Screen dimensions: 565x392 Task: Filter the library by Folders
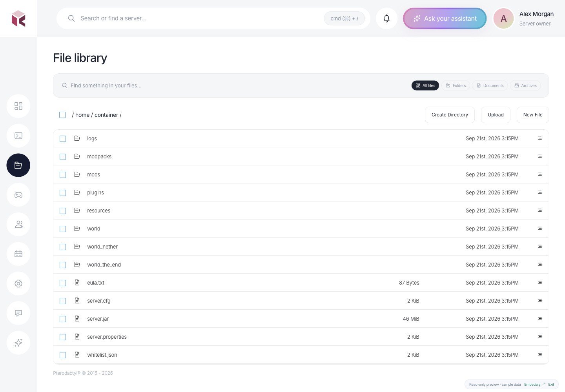[456, 85]
